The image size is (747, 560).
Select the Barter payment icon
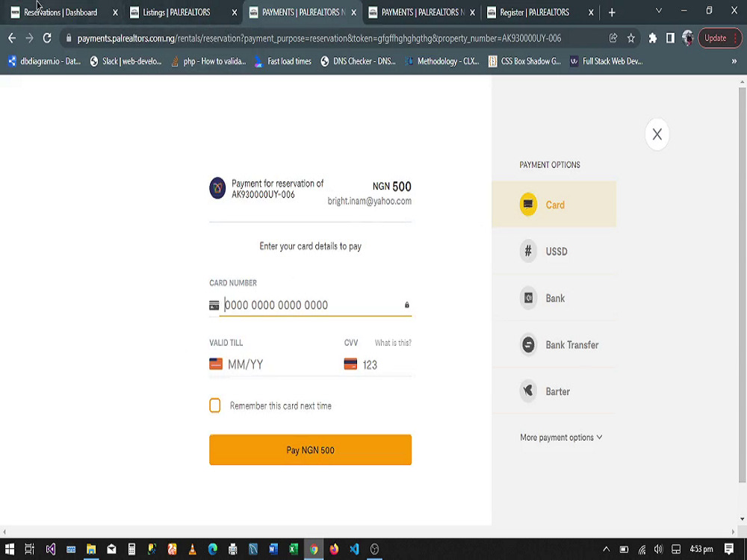[528, 391]
